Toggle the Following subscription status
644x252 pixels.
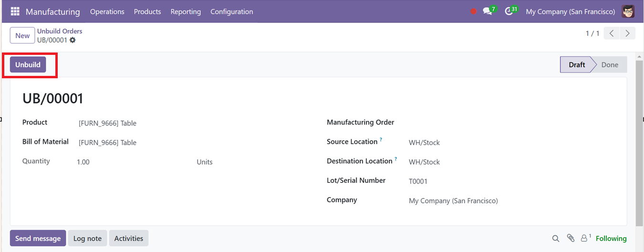click(x=611, y=238)
